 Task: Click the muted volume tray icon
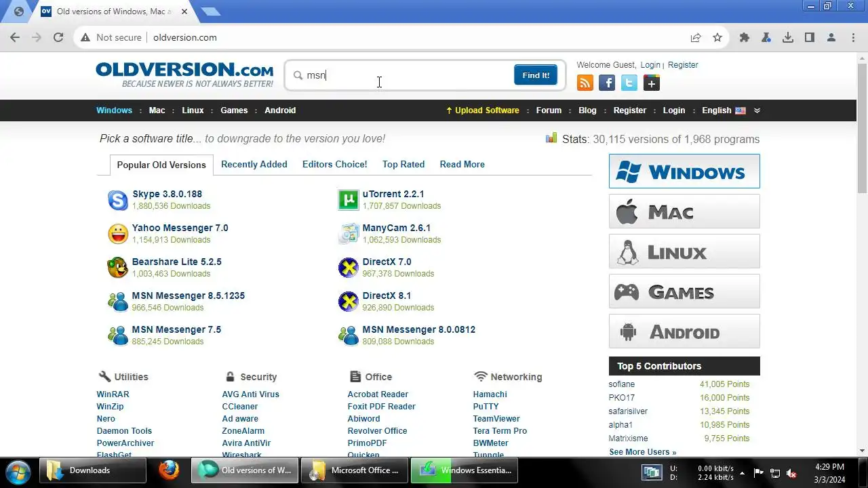click(x=791, y=472)
